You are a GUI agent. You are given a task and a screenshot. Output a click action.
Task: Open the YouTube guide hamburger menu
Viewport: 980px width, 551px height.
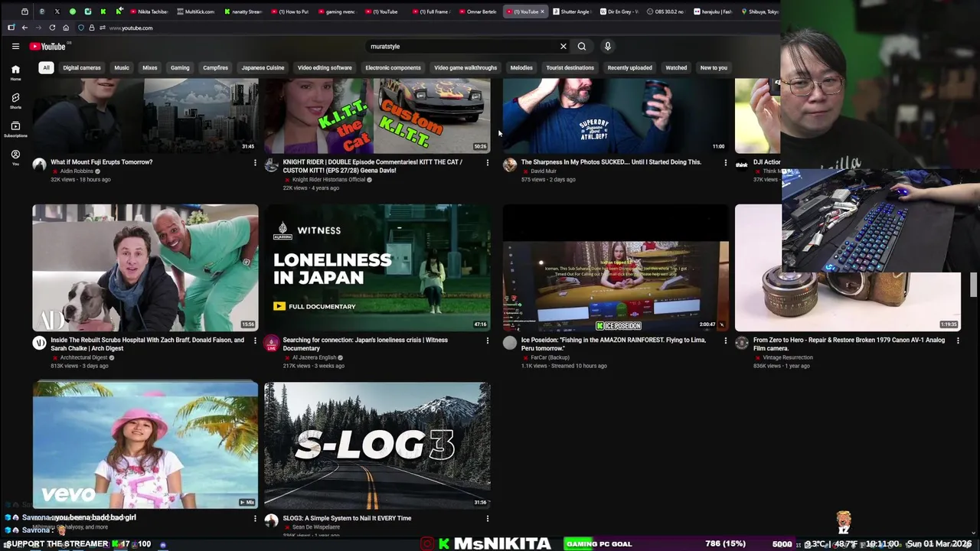click(15, 47)
